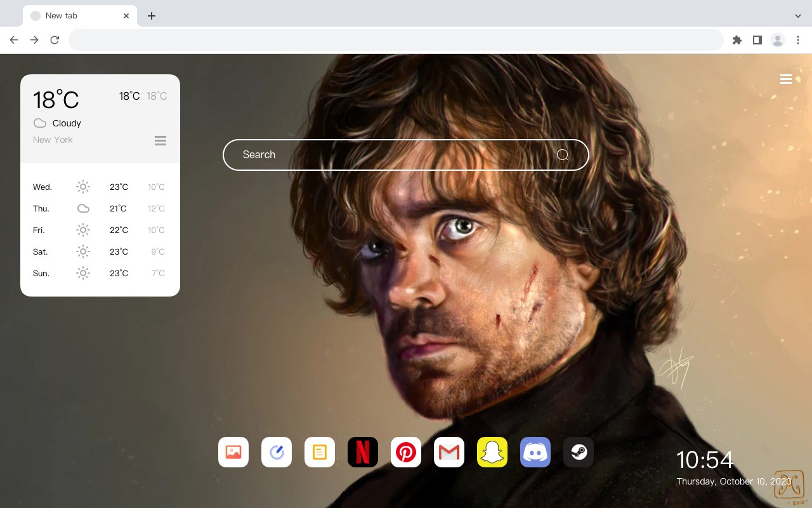Click the 7°C low for Sun.

point(158,273)
